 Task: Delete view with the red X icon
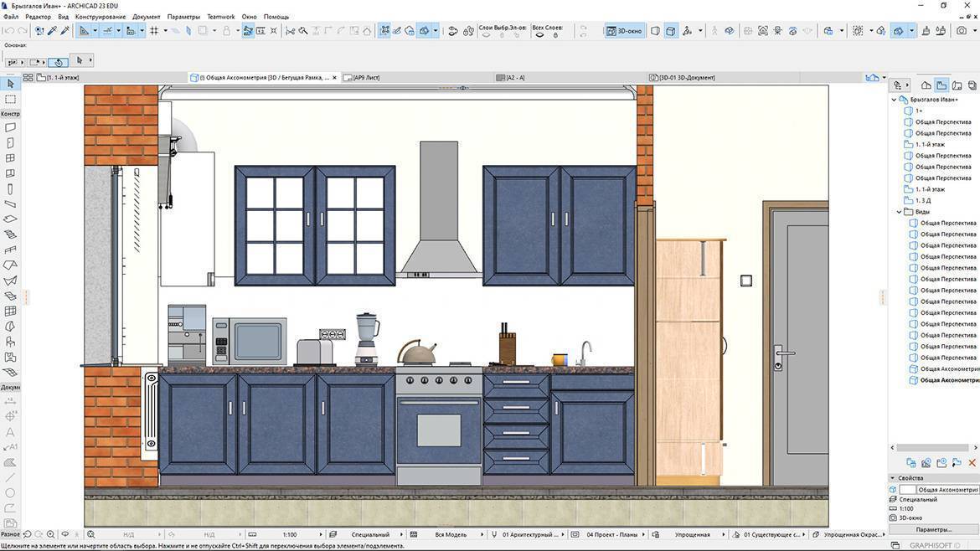pyautogui.click(x=972, y=462)
